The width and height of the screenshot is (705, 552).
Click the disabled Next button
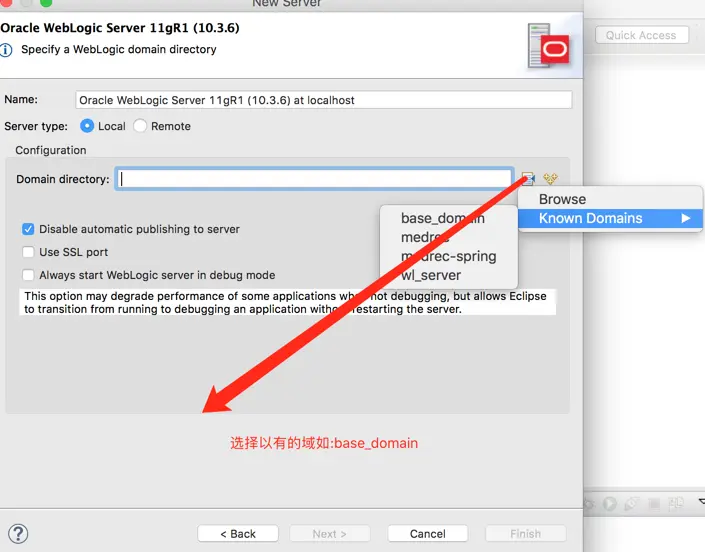pos(330,534)
